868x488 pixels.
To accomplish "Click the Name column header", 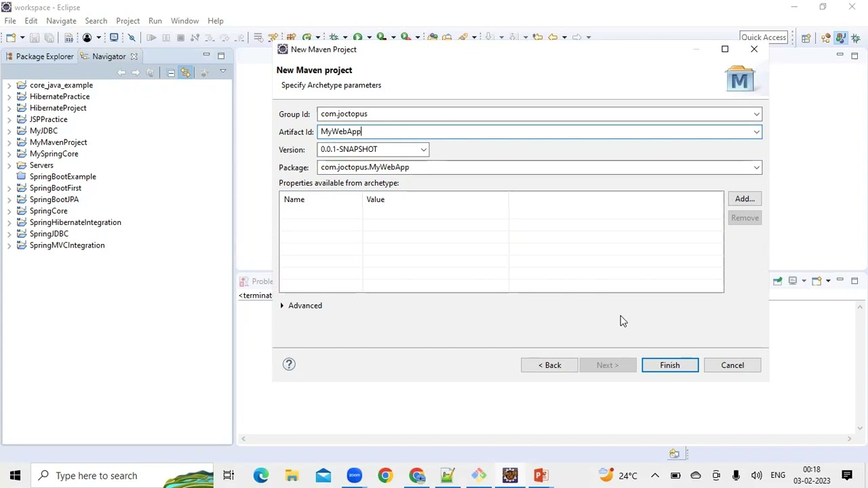I will click(x=321, y=199).
